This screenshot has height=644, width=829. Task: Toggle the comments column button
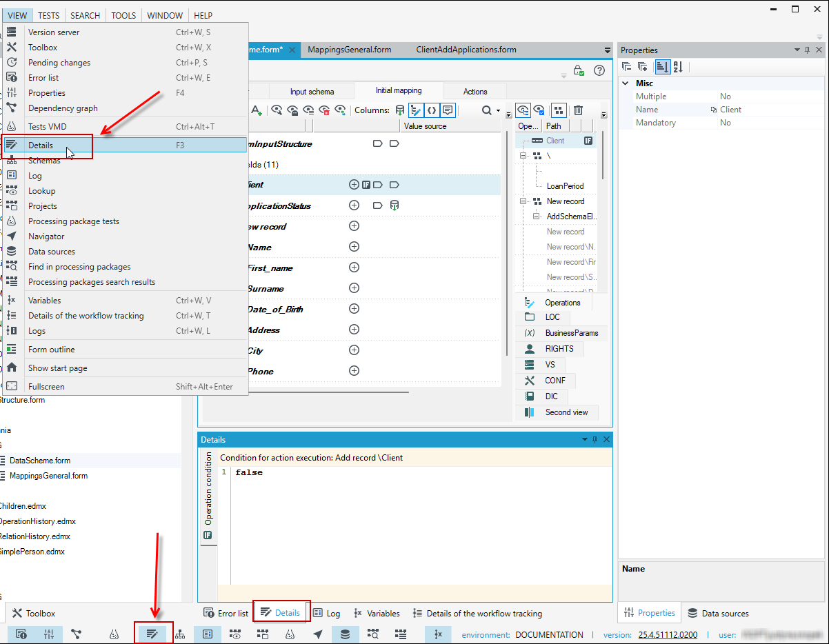tap(448, 110)
